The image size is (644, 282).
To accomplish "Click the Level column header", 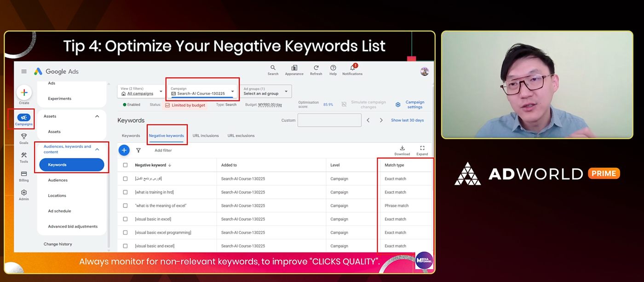I will tap(335, 165).
